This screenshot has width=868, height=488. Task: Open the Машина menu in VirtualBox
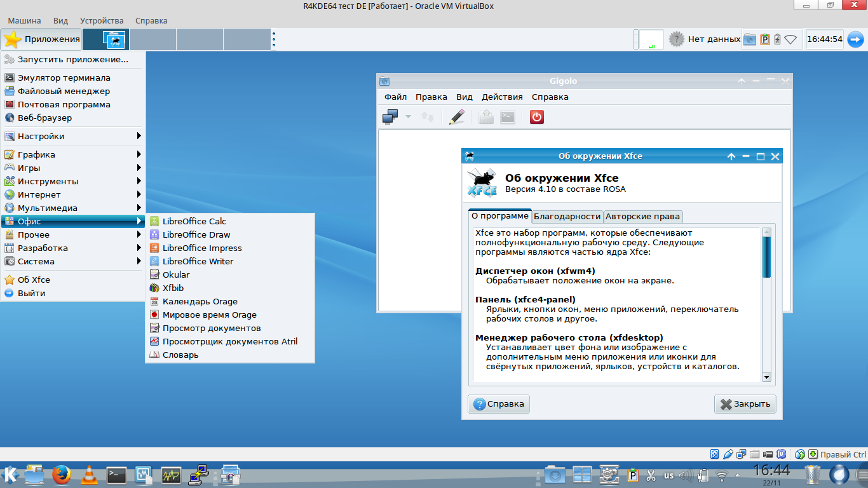click(x=24, y=20)
